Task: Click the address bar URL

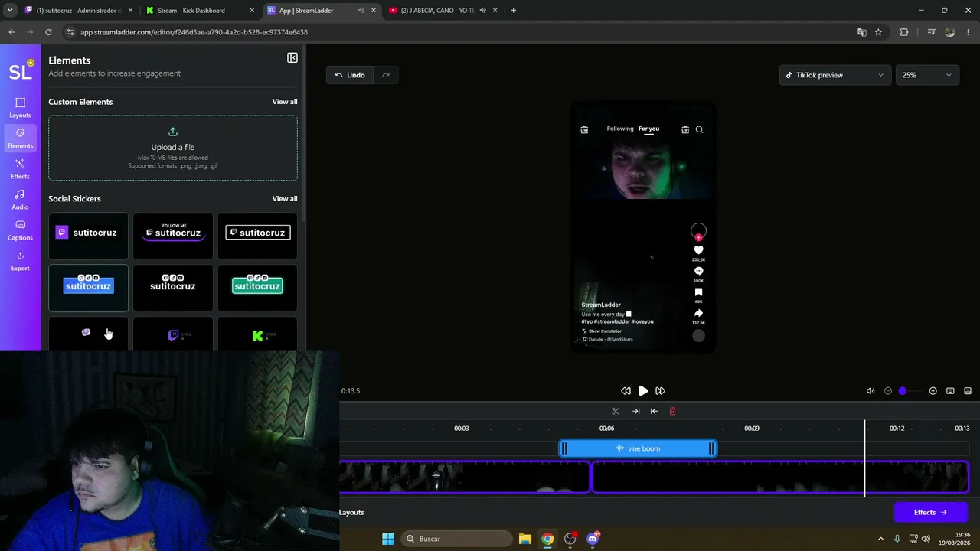Action: coord(194,32)
